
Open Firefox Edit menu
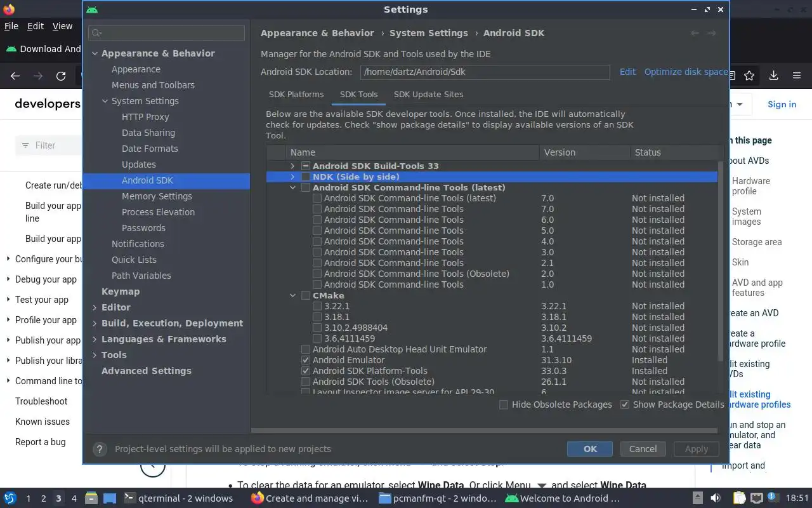coord(36,26)
